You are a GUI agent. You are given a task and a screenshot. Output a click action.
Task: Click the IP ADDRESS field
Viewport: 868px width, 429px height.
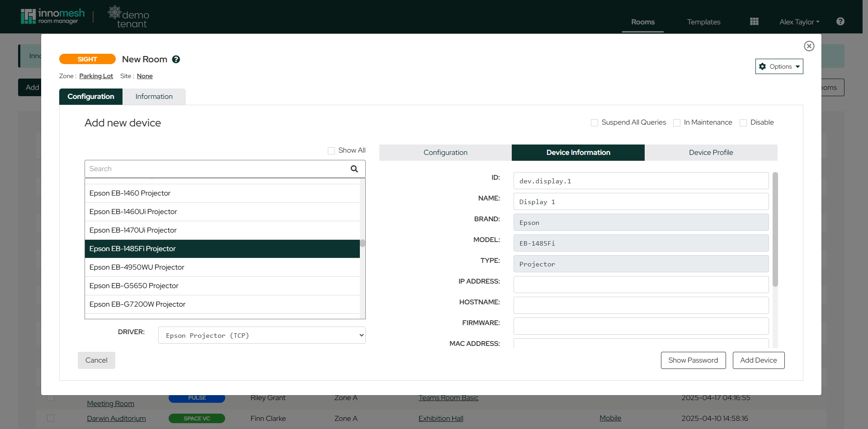click(641, 284)
